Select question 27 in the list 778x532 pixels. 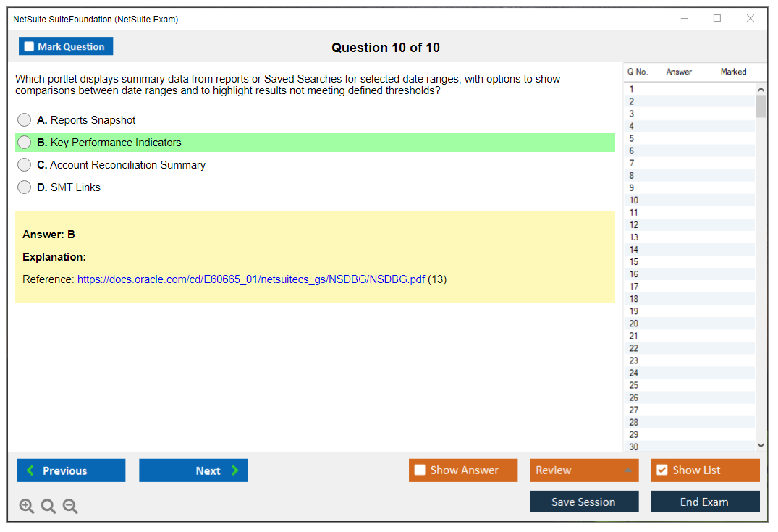click(689, 410)
